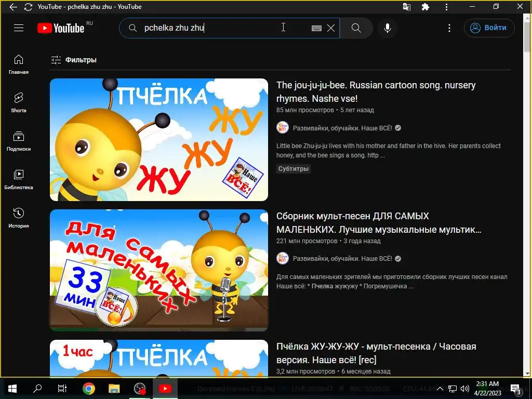The width and height of the screenshot is (532, 399).
Task: Open the extensions puzzle icon
Action: tap(425, 7)
